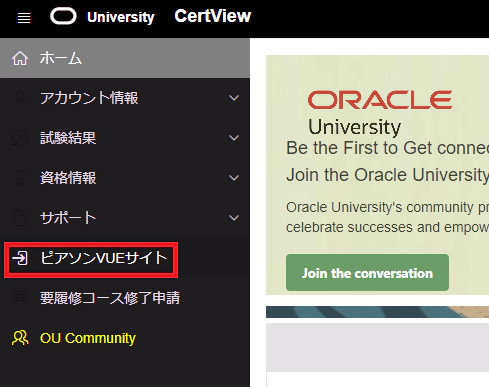This screenshot has height=387, width=489.
Task: Click the University text in header
Action: coord(121,17)
